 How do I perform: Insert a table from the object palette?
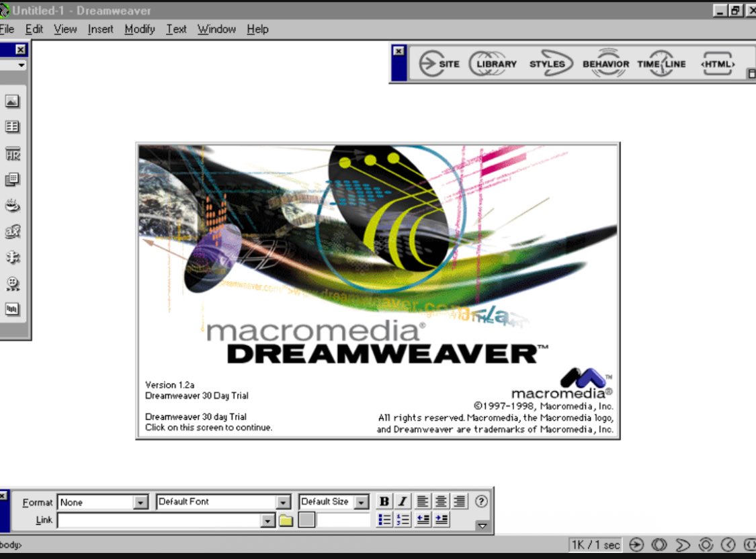pyautogui.click(x=12, y=127)
